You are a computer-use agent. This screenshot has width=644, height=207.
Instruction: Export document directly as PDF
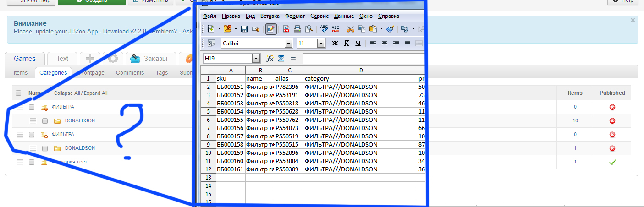tap(286, 29)
